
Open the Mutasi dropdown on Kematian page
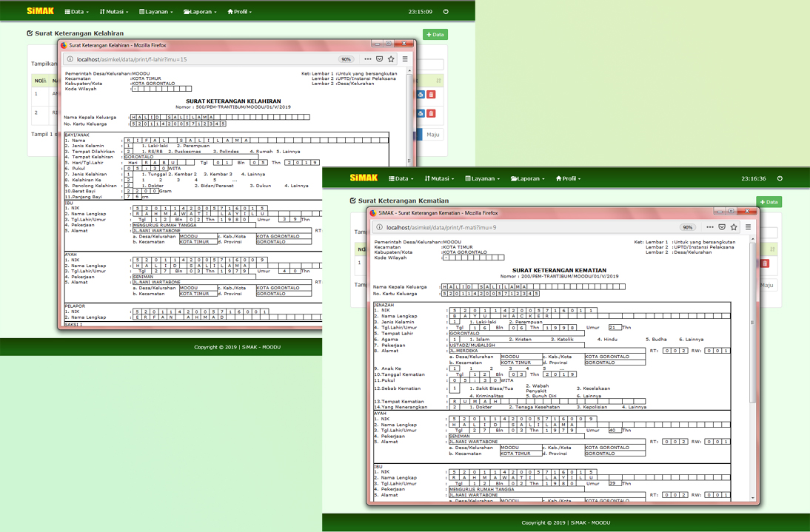click(439, 178)
